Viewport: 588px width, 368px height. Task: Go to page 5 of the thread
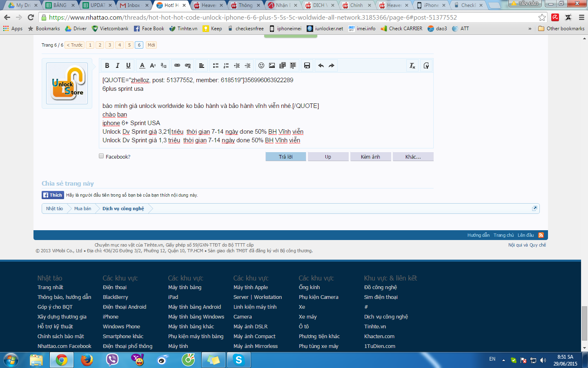129,45
